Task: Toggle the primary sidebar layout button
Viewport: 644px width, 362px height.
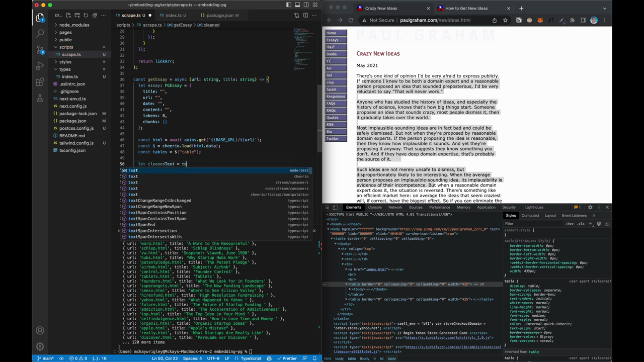Action: (x=289, y=5)
